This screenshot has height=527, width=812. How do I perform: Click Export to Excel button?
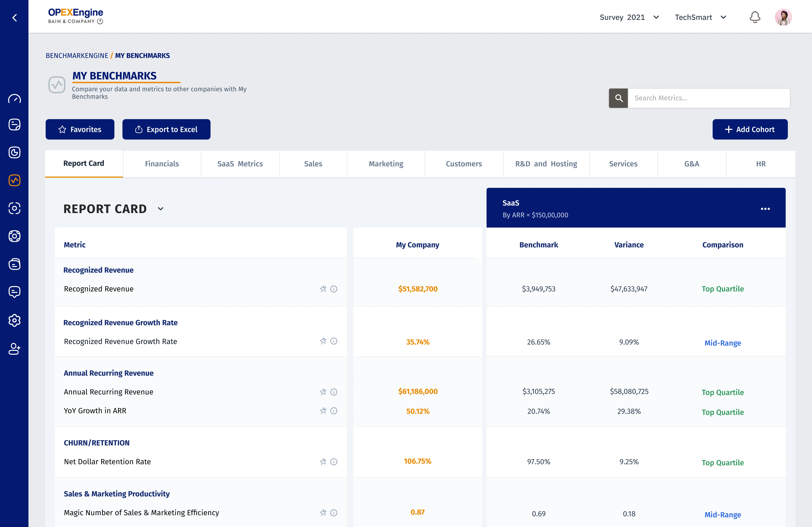[166, 129]
